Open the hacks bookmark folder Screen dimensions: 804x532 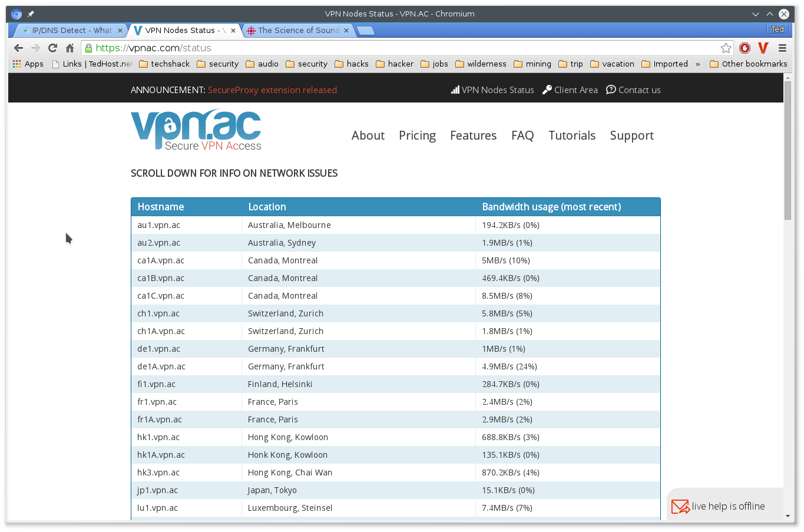[352, 64]
